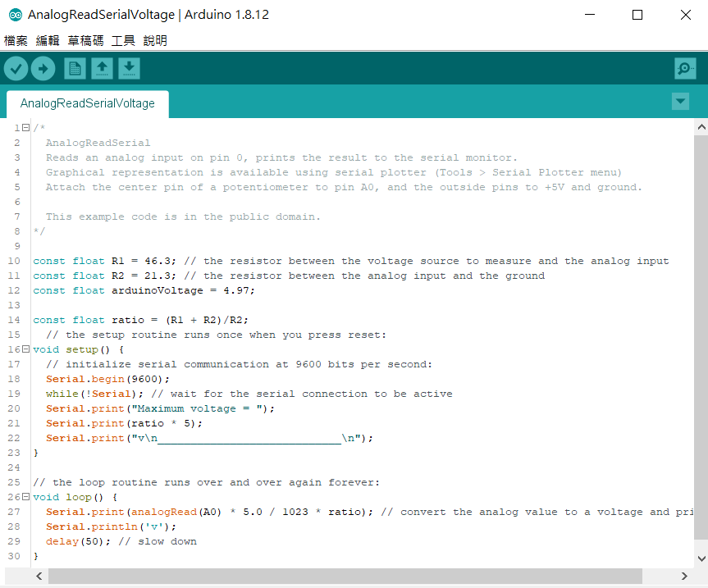This screenshot has width=708, height=588.
Task: Open the 說明 menu
Action: pyautogui.click(x=155, y=40)
